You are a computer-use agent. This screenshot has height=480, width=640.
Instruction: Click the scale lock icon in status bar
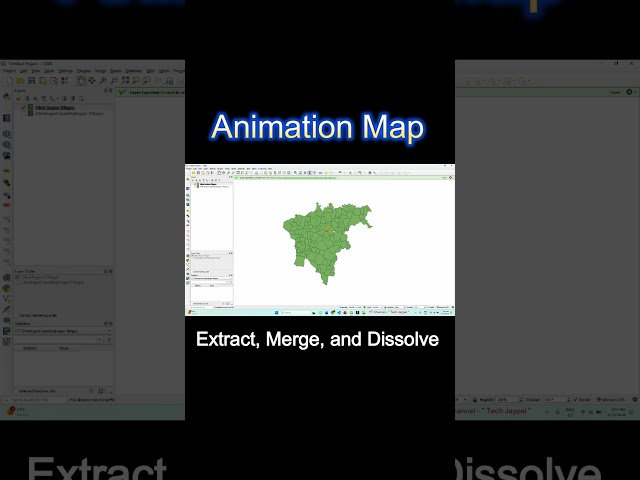pos(475,400)
